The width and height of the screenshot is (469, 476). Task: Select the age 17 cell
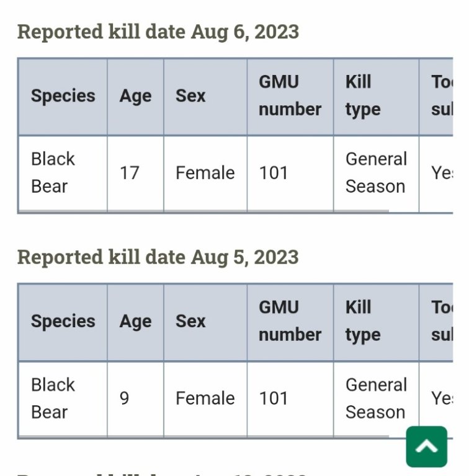(130, 173)
